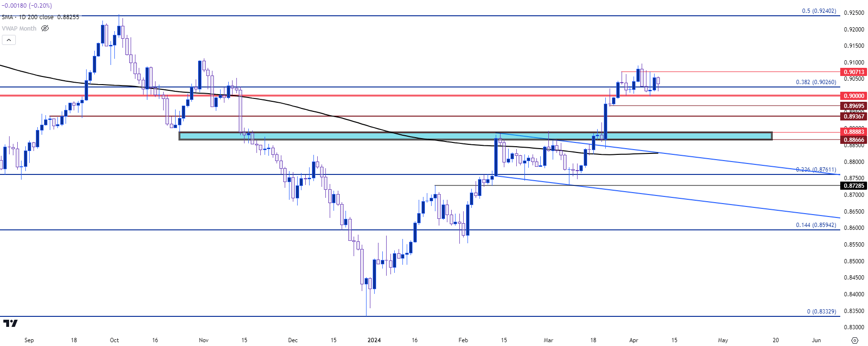Collapse the indicator legend with chevron button
The height and width of the screenshot is (346, 868).
point(9,40)
